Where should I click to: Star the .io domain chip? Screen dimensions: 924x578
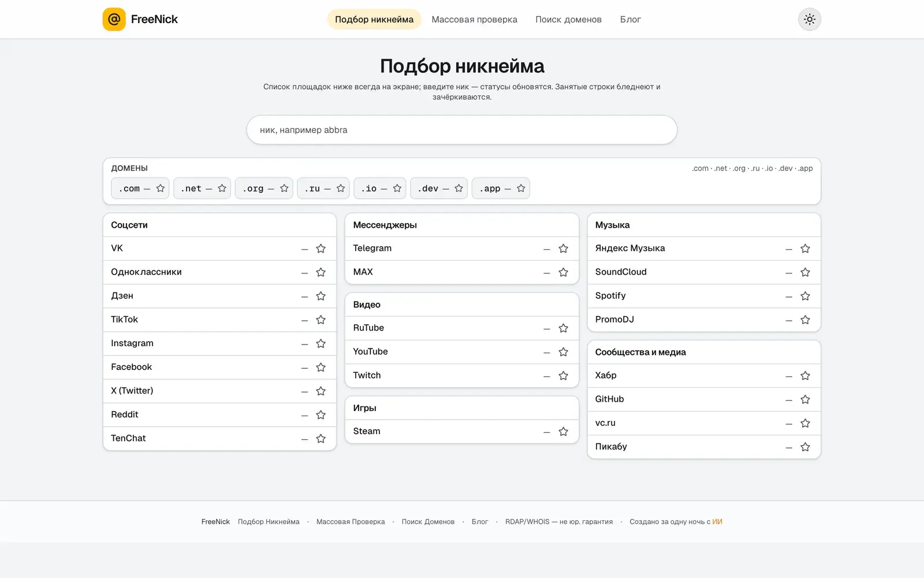pos(397,188)
